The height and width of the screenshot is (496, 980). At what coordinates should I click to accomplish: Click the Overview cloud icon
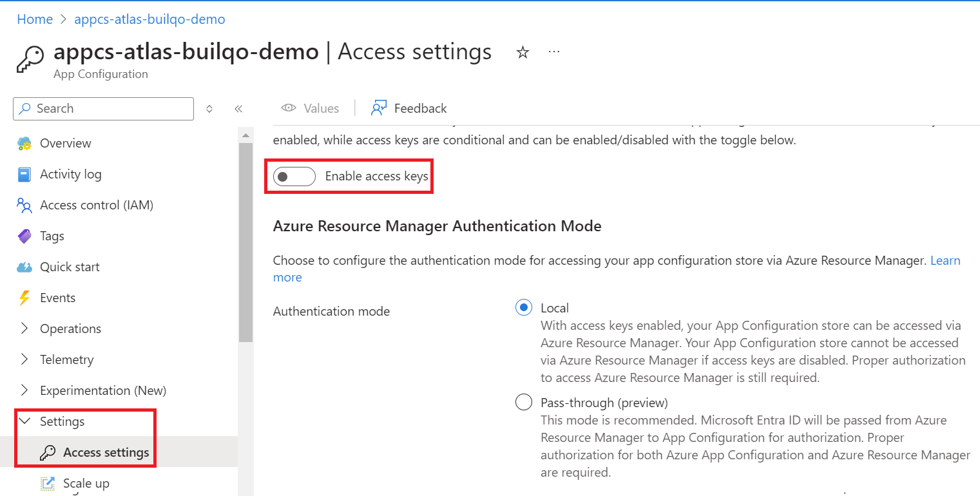click(x=24, y=144)
